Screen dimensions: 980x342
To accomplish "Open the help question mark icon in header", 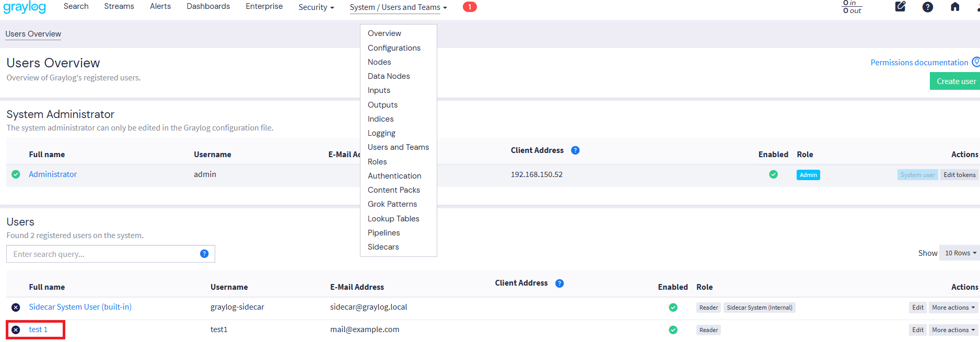I will 927,7.
